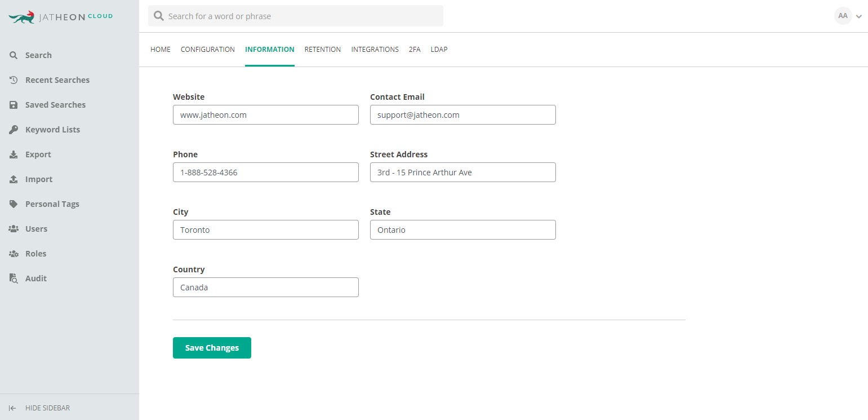The image size is (868, 420).
Task: Click the Keyword Lists key icon
Action: tap(14, 130)
